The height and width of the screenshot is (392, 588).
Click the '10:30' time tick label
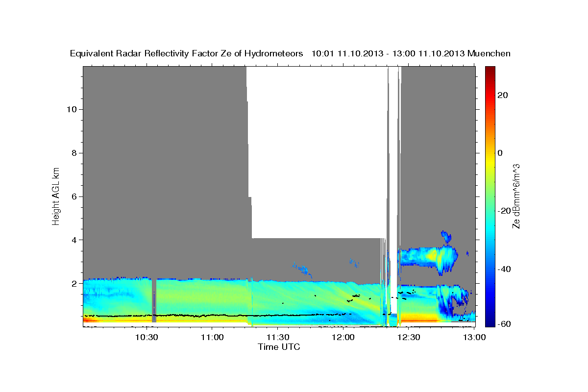pos(147,338)
